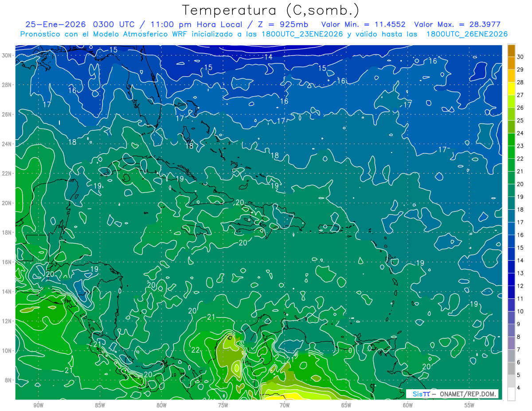532x411 pixels.
Task: Click the "80W" longitude label
Action: pos(161,405)
